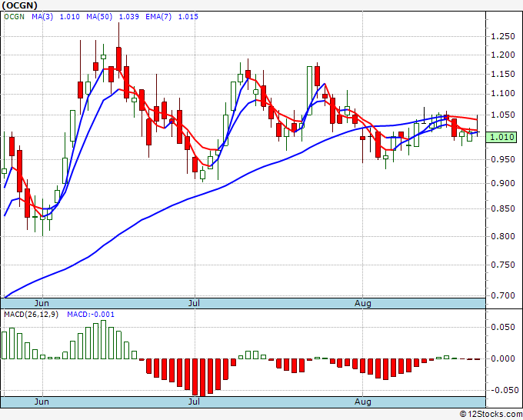
Task: Click the (OCGN) chart title
Action: click(20, 5)
